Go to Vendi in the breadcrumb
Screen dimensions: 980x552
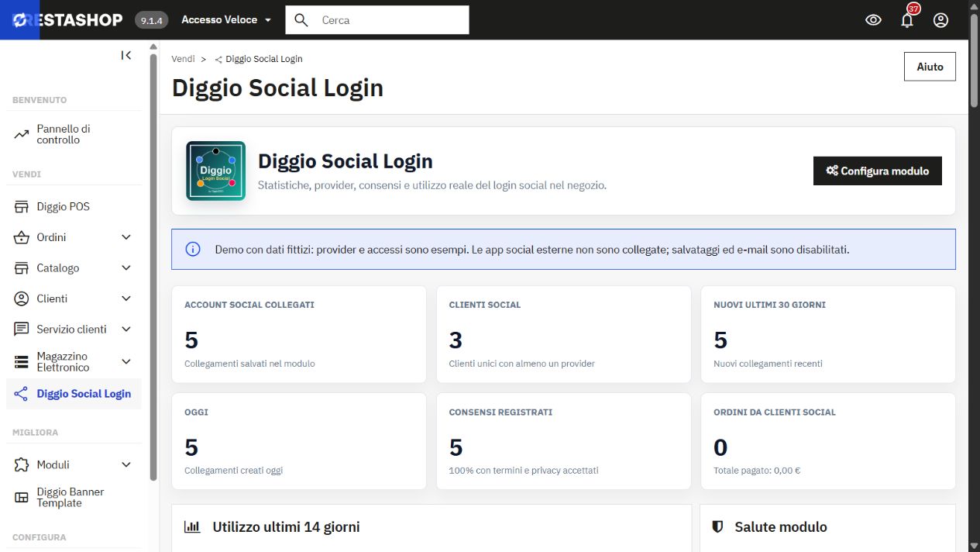click(x=184, y=59)
